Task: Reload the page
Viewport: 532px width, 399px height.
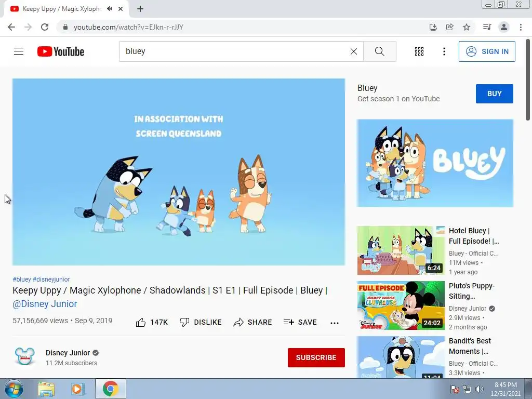Action: click(45, 27)
